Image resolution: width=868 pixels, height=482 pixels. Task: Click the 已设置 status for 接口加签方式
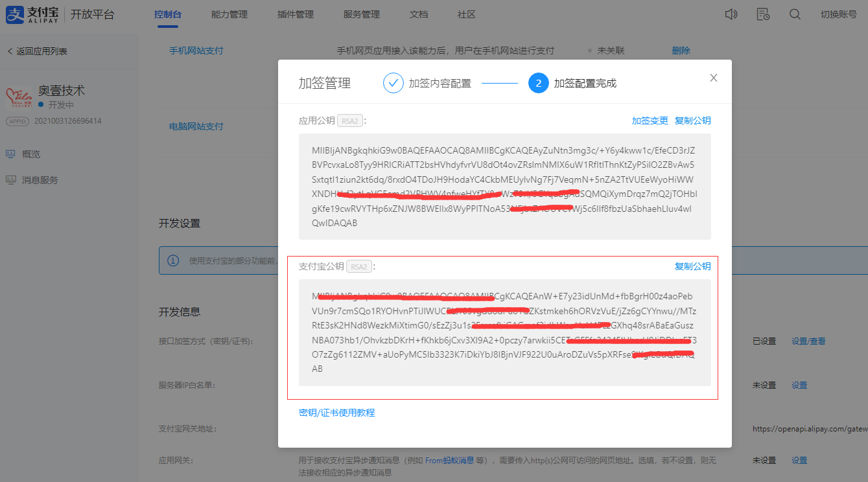coord(764,341)
